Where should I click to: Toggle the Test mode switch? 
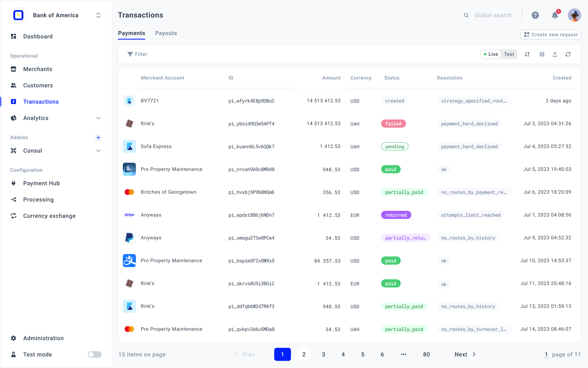pos(94,354)
